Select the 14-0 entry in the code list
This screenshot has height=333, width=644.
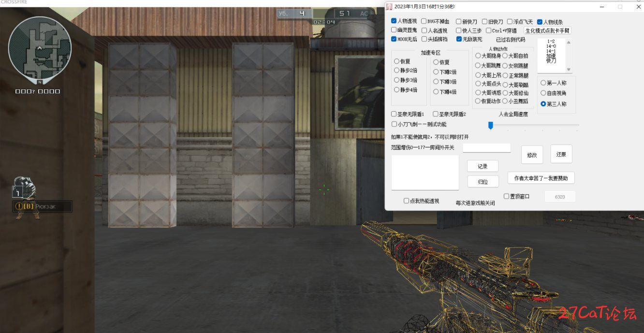point(551,46)
